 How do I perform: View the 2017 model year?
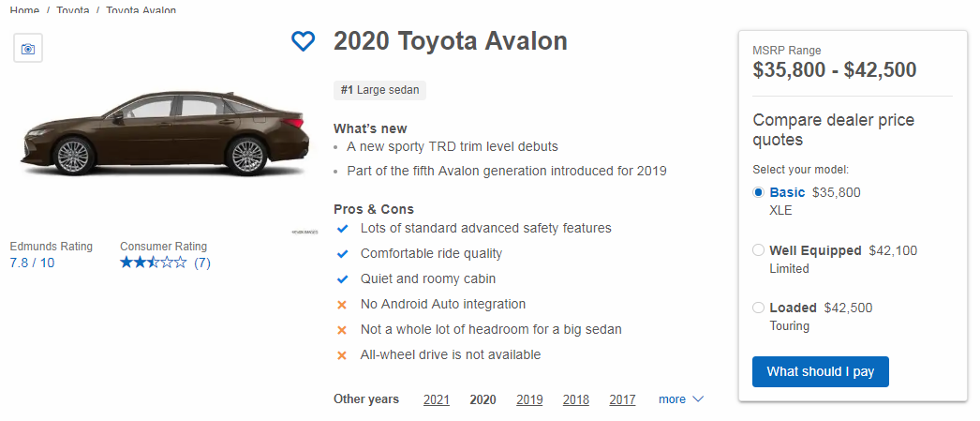[x=622, y=399]
